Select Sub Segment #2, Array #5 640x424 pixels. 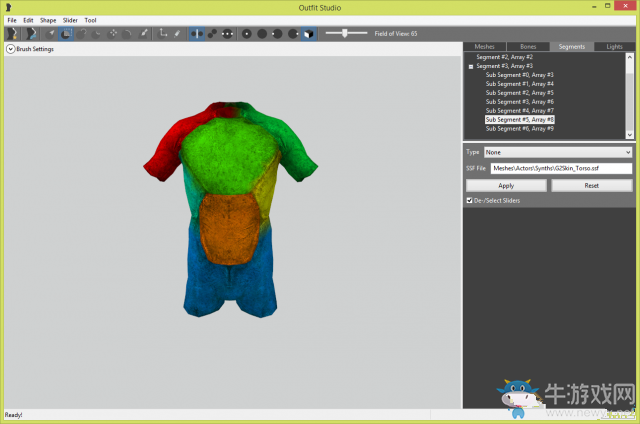click(520, 93)
